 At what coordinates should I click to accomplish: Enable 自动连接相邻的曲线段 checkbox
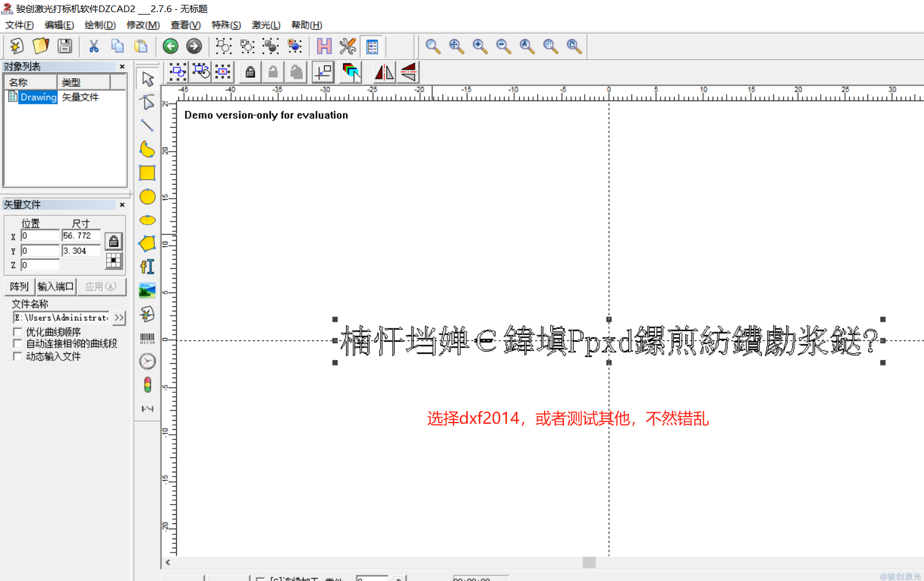tap(18, 344)
